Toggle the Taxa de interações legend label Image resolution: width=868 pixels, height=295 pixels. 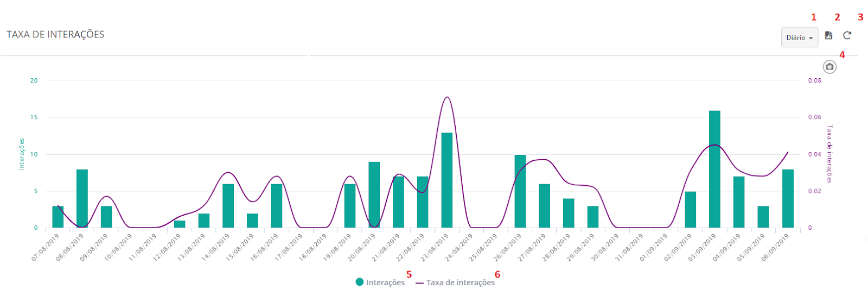(460, 283)
